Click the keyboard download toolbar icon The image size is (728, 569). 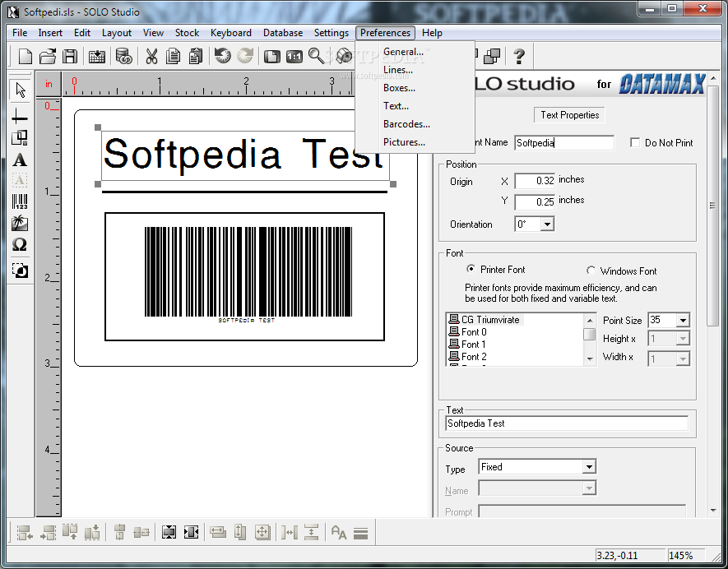pos(96,56)
